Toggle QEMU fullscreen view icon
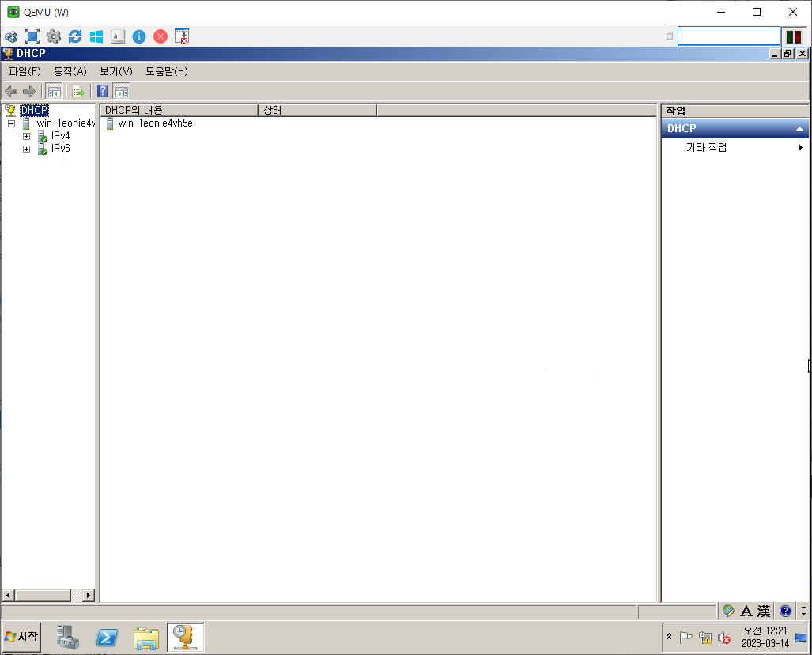This screenshot has width=812, height=655. point(32,37)
